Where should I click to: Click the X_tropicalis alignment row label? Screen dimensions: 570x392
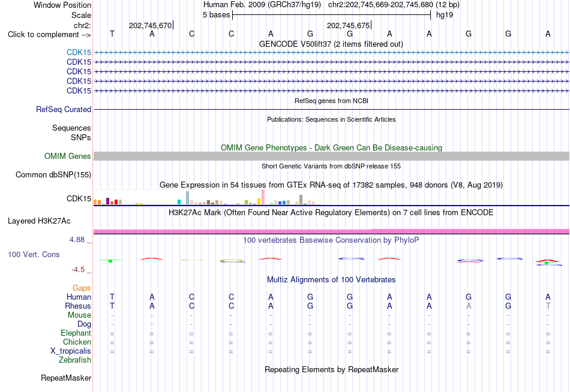71,351
